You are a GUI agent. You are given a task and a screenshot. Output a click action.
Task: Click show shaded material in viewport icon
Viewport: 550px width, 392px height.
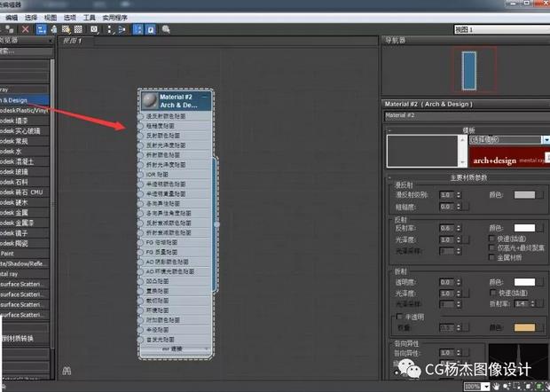point(66,29)
